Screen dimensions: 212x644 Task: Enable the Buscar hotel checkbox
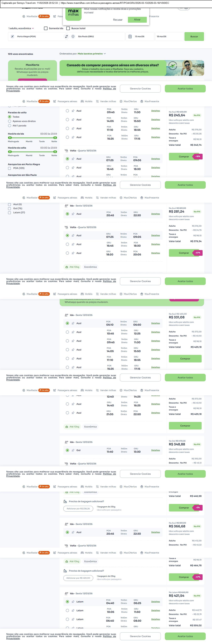[68, 28]
